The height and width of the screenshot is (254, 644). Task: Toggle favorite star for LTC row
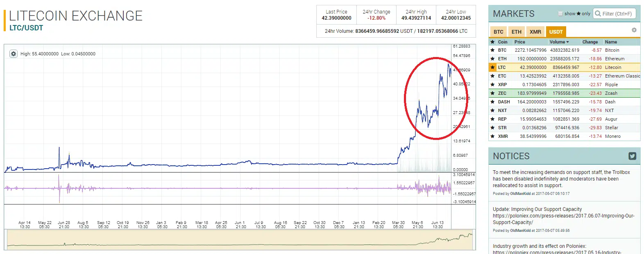click(492, 67)
